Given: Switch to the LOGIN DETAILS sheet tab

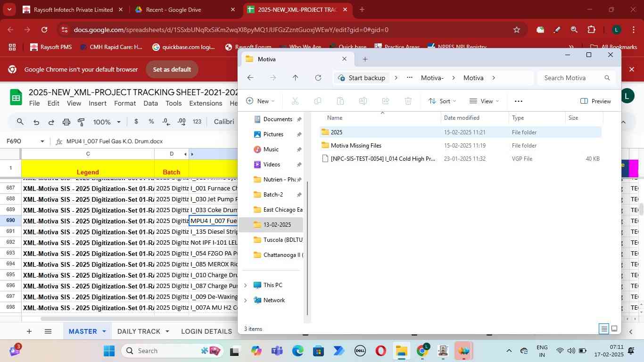Looking at the screenshot, I should (206, 331).
